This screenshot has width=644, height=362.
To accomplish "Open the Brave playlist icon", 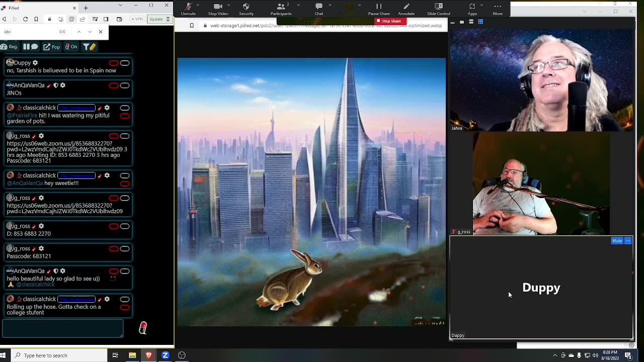I will point(95,19).
